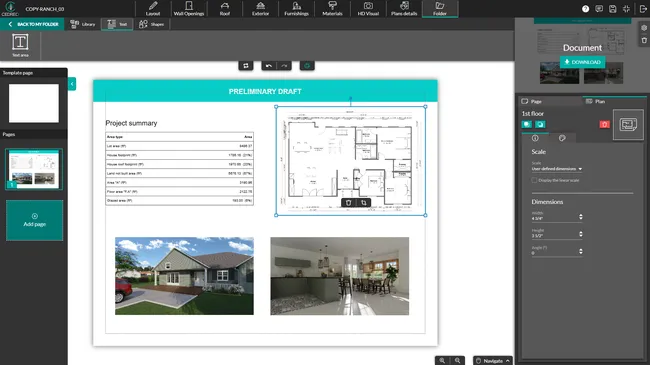This screenshot has height=365, width=650.
Task: Click the Cedreo logo
Action: [10, 8]
